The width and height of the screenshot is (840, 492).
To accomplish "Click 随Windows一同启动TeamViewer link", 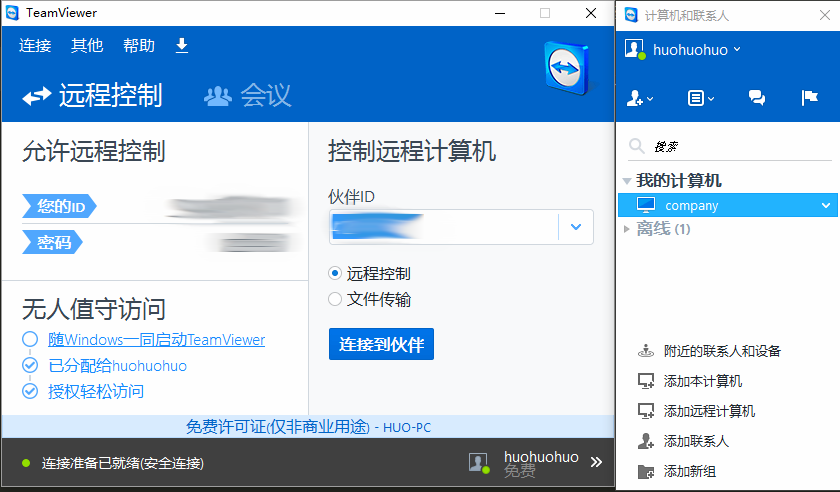I will click(x=157, y=340).
